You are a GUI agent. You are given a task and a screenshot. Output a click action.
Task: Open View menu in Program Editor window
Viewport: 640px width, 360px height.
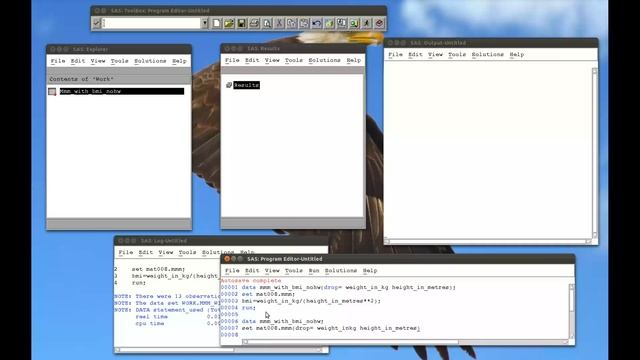coord(272,271)
